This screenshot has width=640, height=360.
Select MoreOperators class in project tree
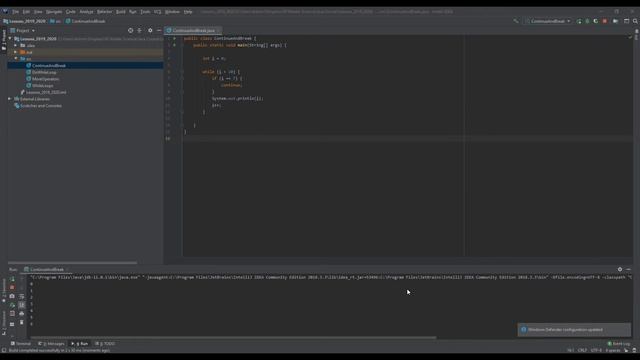coord(45,79)
